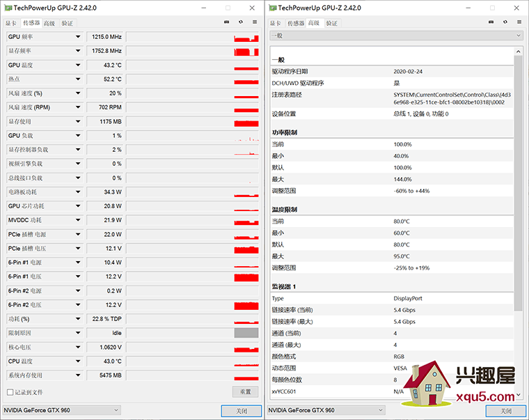Open the hamburger menu in right GPU-Z window
The image size is (529, 420).
(x=519, y=22)
